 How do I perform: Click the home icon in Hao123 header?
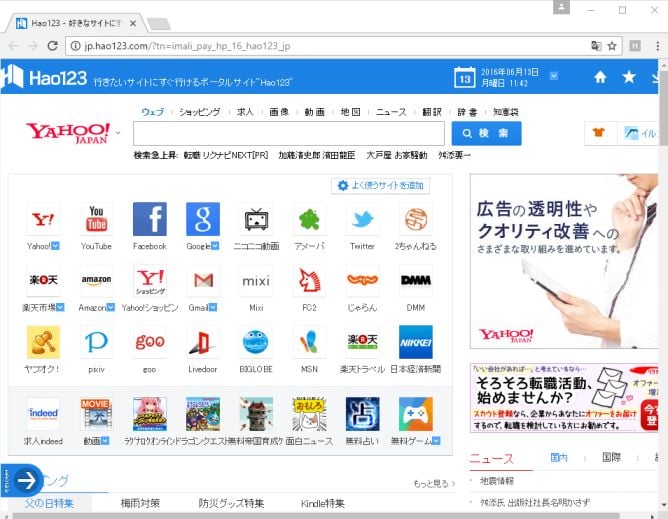(x=600, y=77)
